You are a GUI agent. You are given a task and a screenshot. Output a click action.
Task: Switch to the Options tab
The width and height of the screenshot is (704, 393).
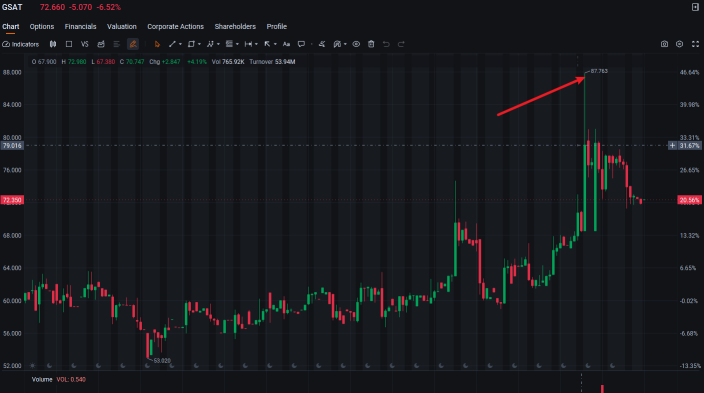42,26
